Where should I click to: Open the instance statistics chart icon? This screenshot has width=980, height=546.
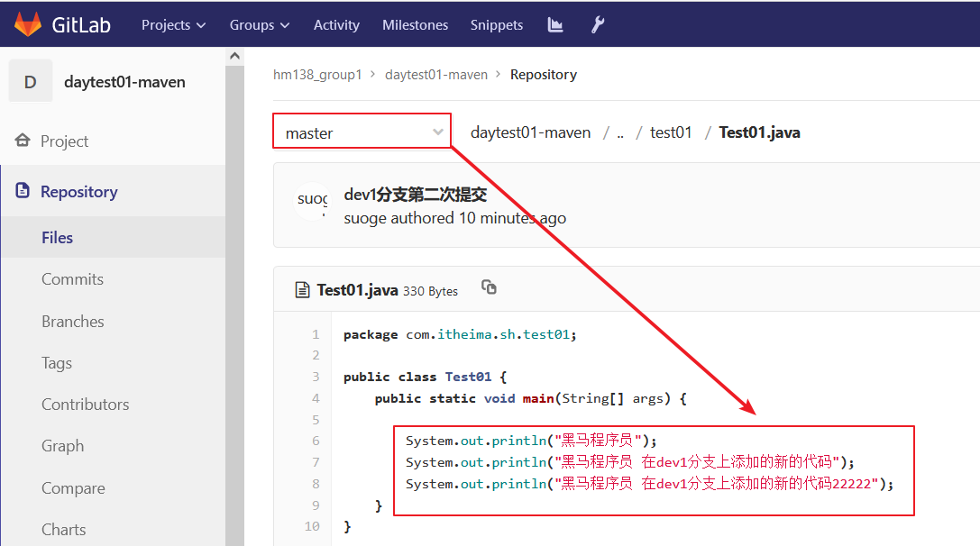coord(555,24)
